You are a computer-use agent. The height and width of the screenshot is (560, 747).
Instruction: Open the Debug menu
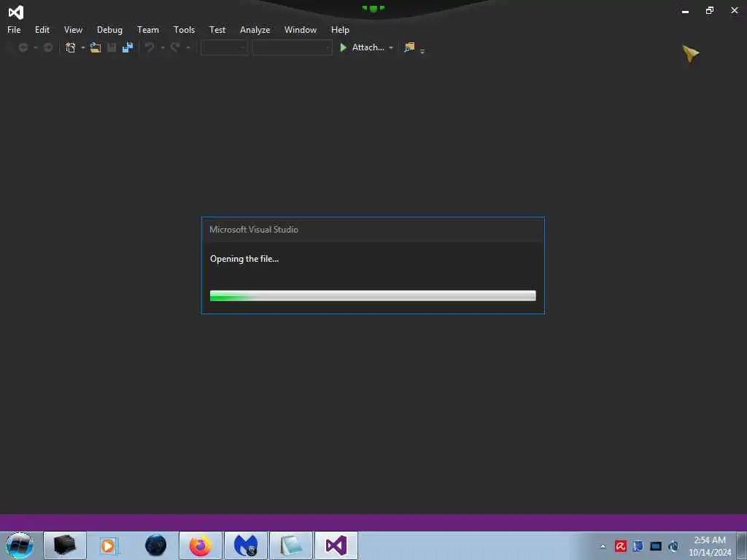point(109,29)
